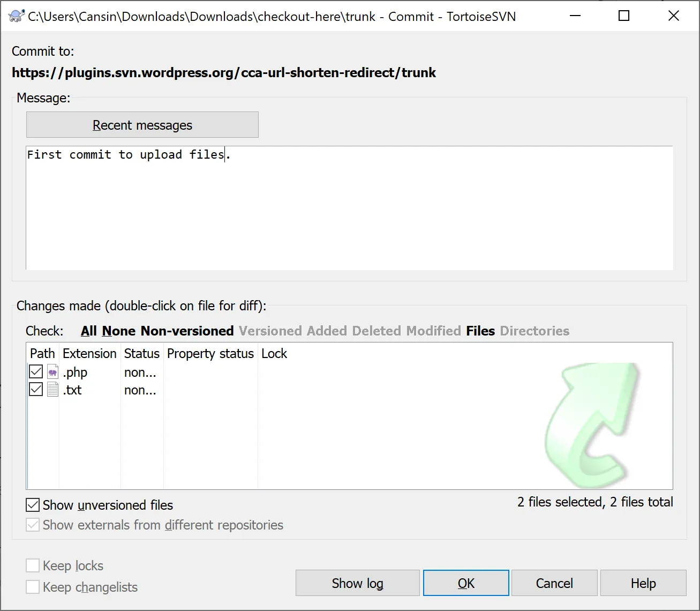
Task: Uncheck the .txt file checkbox
Action: 36,390
